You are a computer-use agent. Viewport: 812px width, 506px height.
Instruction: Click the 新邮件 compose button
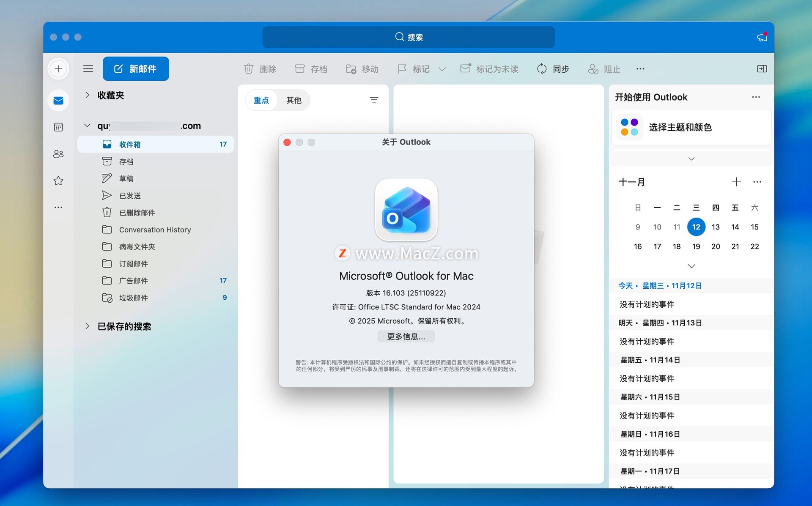[136, 69]
